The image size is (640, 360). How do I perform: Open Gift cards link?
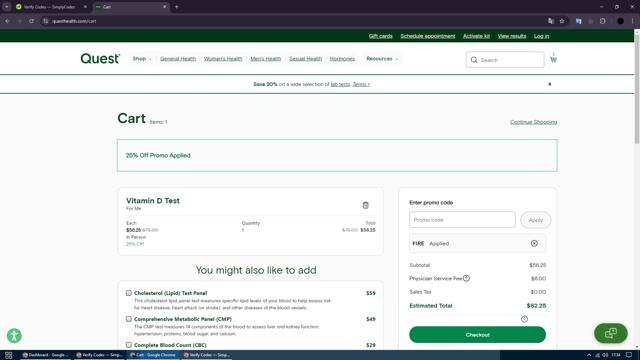tap(380, 36)
